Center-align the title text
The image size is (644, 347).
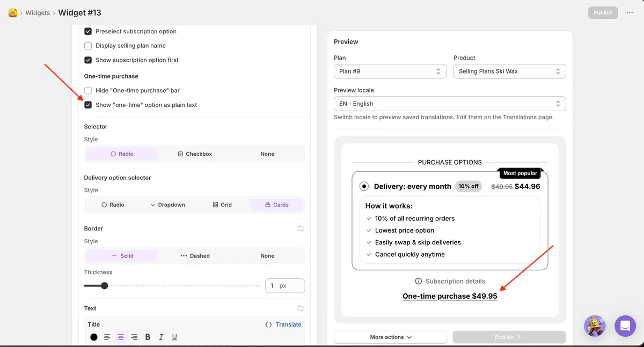(121, 337)
